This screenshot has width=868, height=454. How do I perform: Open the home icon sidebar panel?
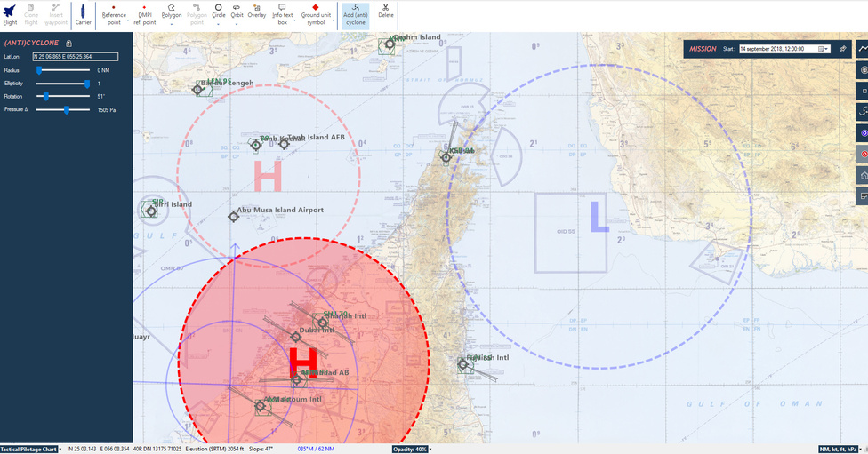point(863,176)
